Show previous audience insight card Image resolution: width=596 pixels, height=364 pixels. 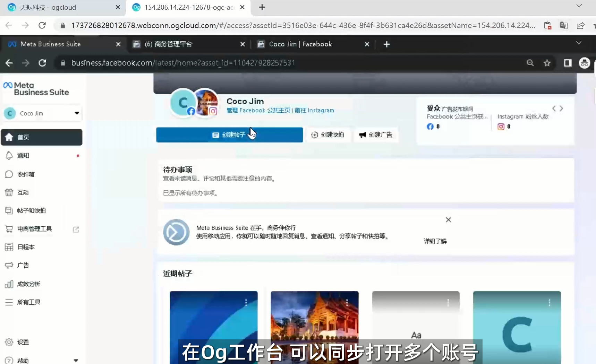554,109
